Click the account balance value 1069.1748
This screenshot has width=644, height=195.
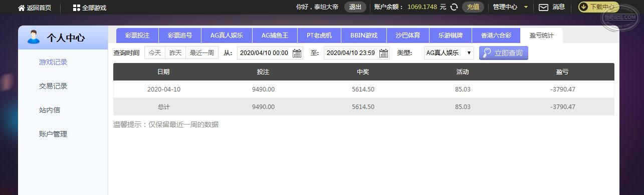[422, 7]
